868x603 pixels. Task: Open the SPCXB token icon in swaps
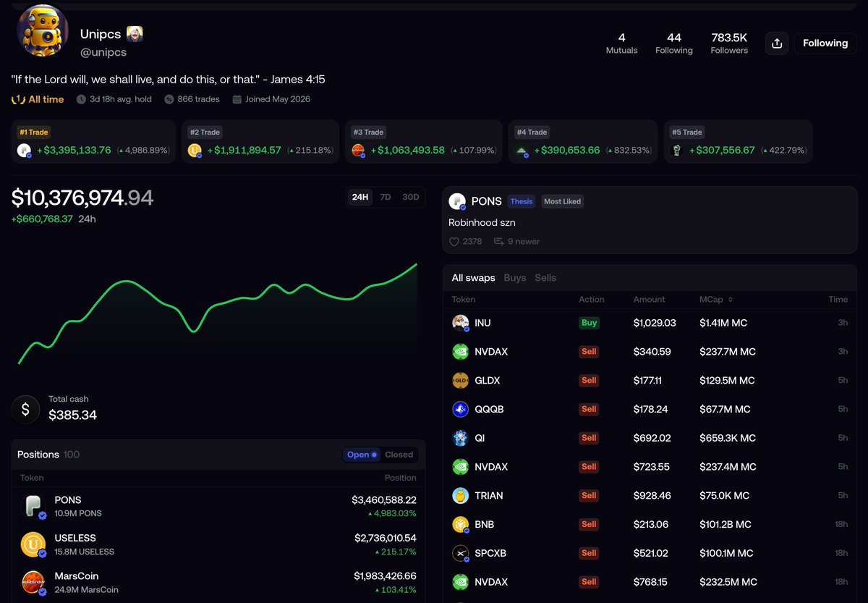461,553
